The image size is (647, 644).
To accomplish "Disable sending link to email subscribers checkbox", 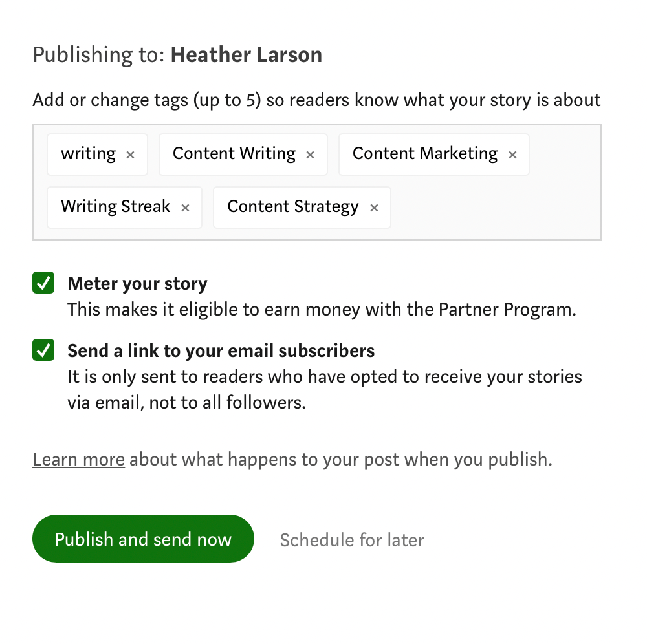I will coord(43,350).
